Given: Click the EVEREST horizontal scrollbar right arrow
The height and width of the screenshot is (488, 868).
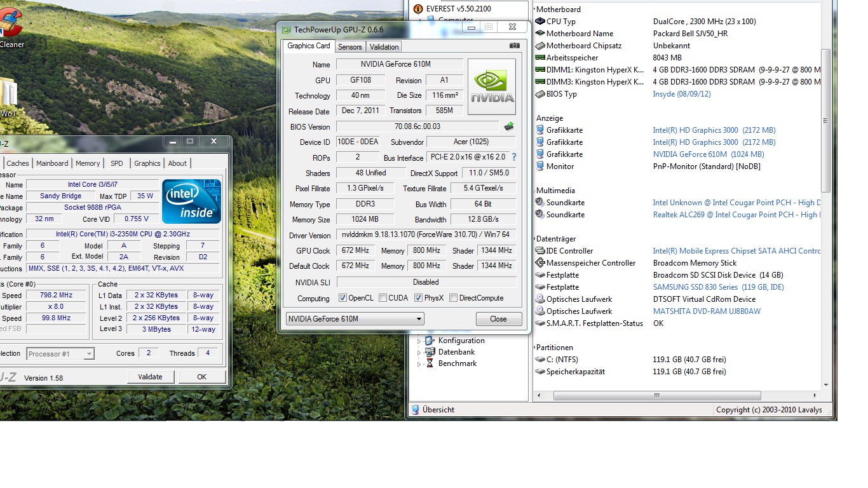Looking at the screenshot, I should coord(815,395).
